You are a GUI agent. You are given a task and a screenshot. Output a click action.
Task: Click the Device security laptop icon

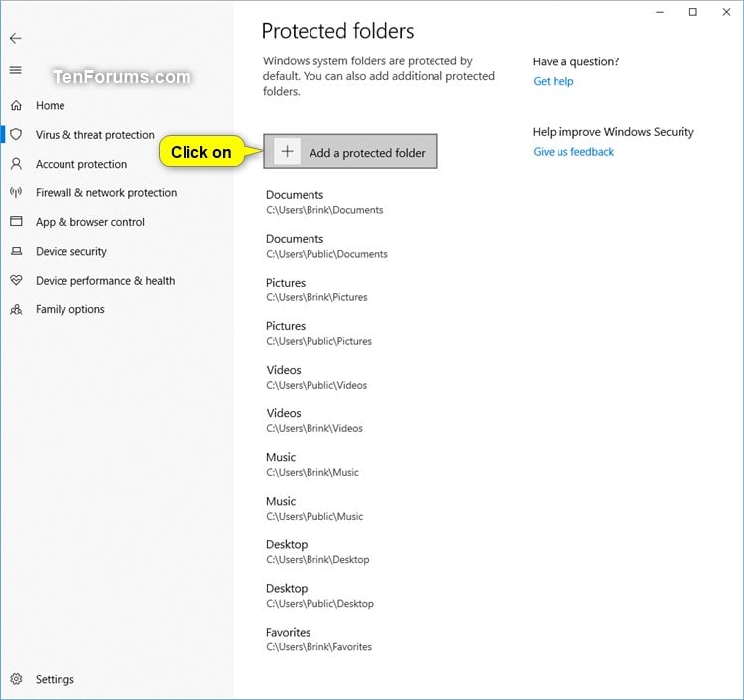point(16,251)
